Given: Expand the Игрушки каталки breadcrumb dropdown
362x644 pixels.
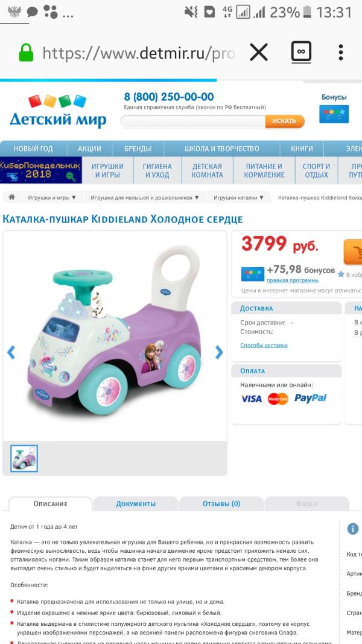Looking at the screenshot, I should pos(238,198).
